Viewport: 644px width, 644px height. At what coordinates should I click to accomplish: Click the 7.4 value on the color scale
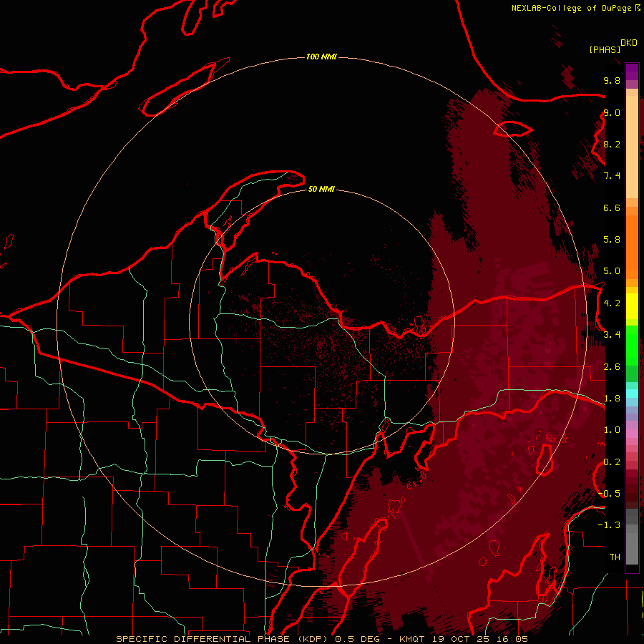[612, 176]
